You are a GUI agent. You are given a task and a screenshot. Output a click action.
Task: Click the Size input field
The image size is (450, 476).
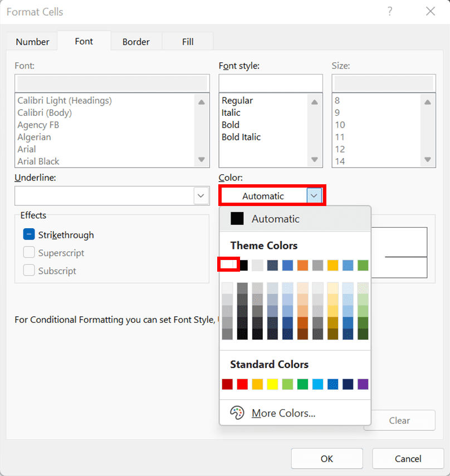384,83
